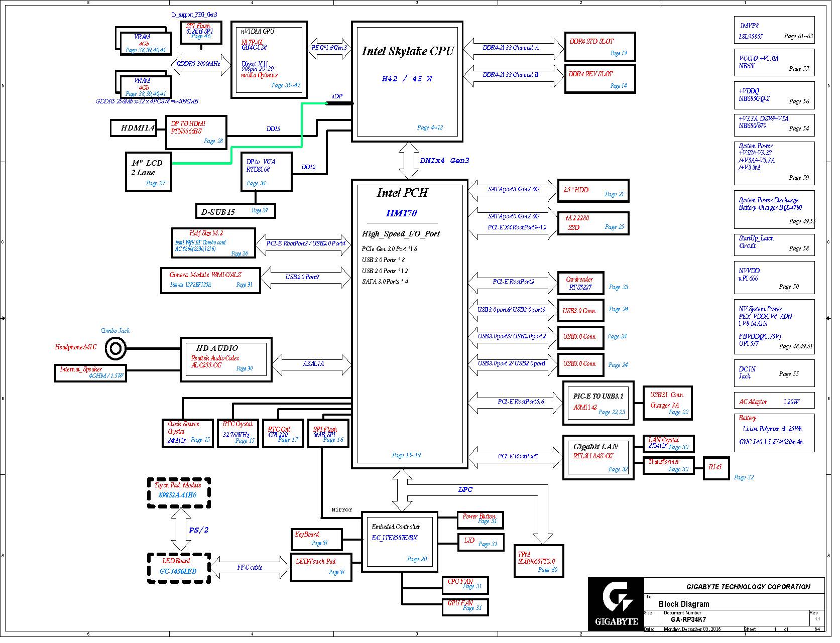Image resolution: width=840 pixels, height=643 pixels.
Task: Click Block Diagram title in title block
Action: (684, 604)
